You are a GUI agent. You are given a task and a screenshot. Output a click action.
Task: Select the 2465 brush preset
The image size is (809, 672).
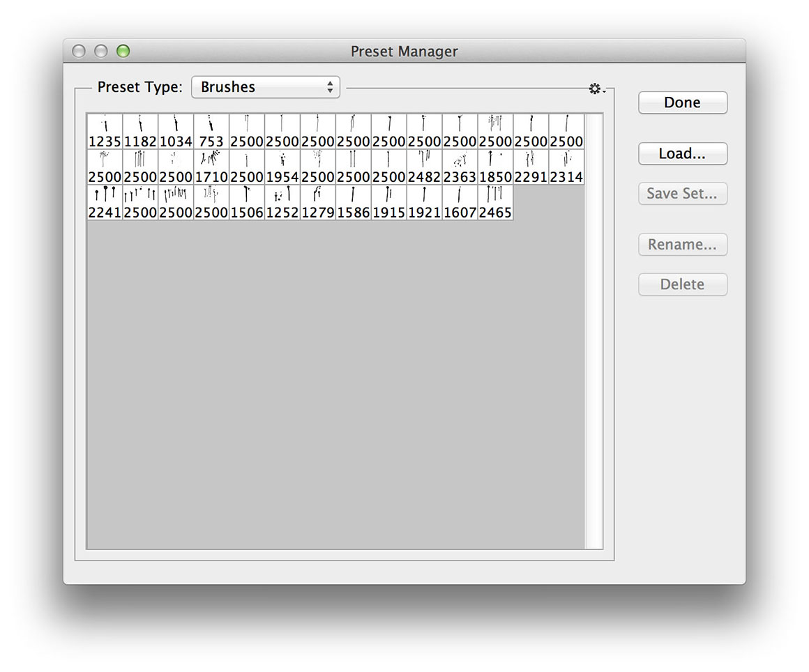click(x=496, y=203)
